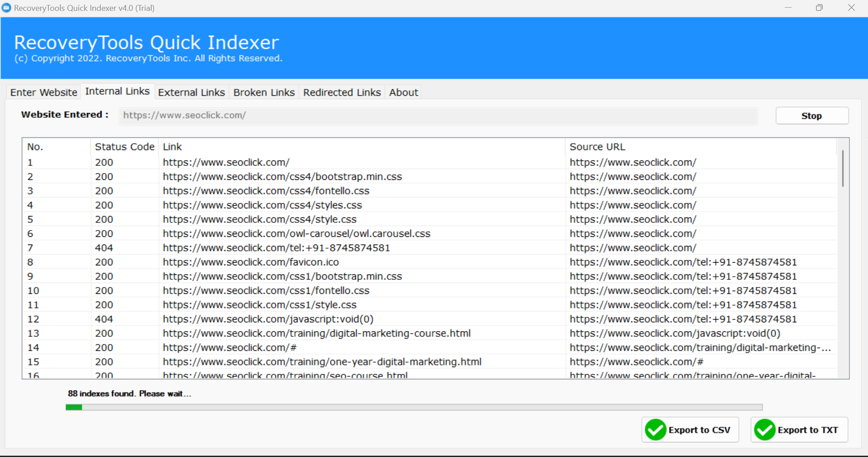This screenshot has width=868, height=457.
Task: Select the tel:+91-8745874581 link in row 7
Action: coord(276,248)
